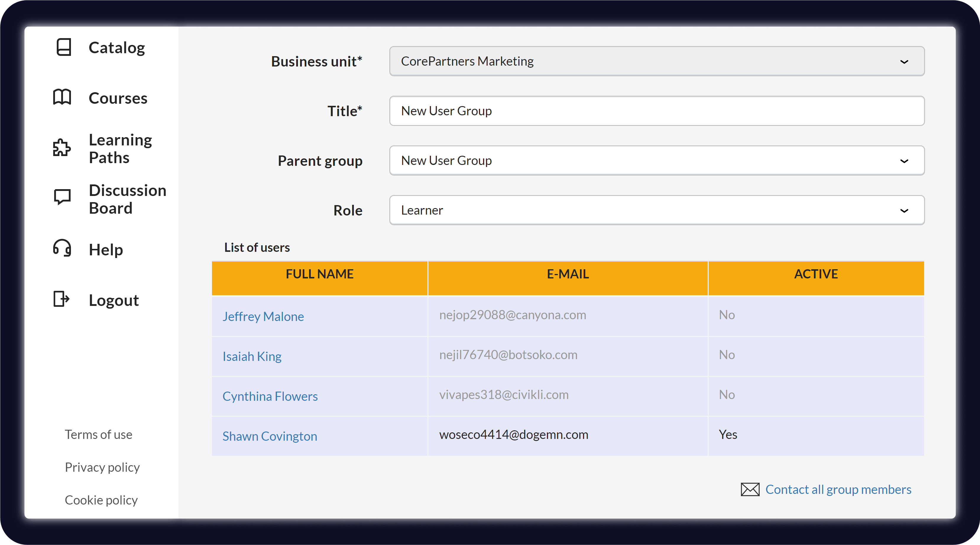Go to Courses in the sidebar
Viewport: 980px width, 545px height.
point(118,98)
